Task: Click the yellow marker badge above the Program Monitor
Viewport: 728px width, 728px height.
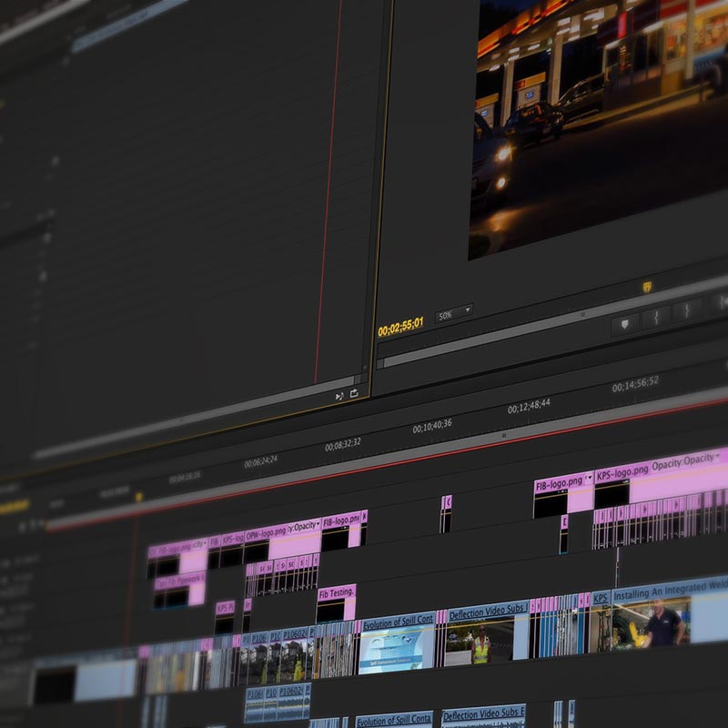Action: [x=647, y=286]
